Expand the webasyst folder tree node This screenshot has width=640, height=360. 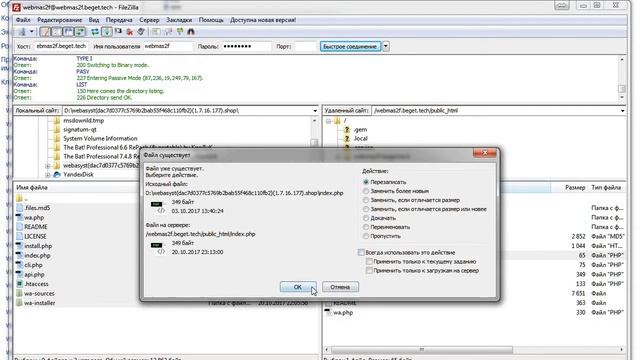[x=48, y=166]
